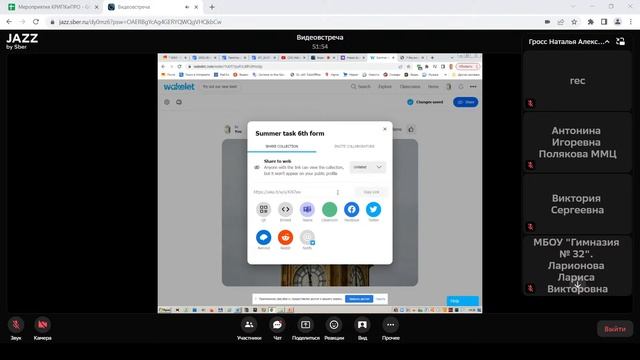The image size is (640, 360).
Task: Click the Facebook share icon
Action: (x=351, y=209)
